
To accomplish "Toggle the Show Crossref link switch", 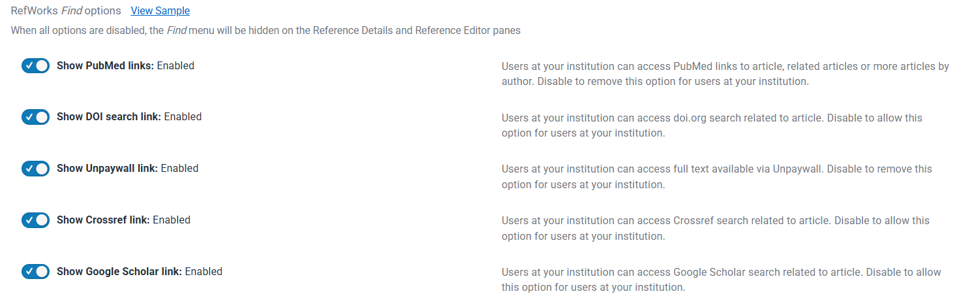I will pyautogui.click(x=35, y=220).
